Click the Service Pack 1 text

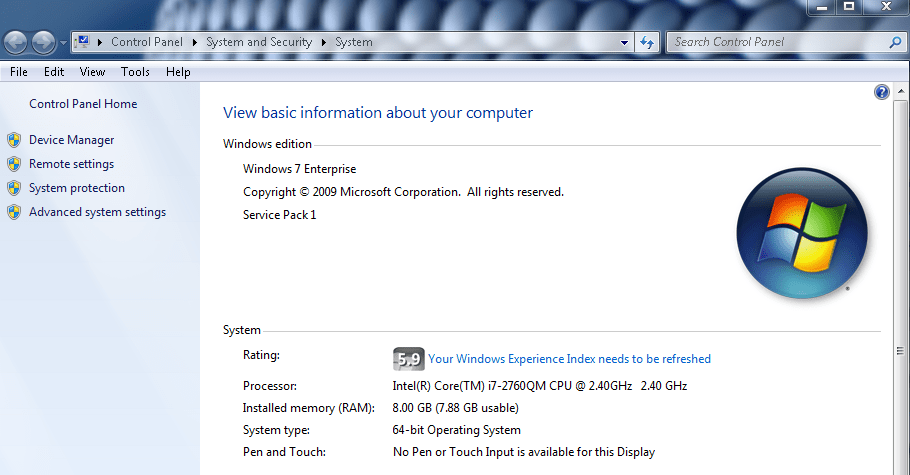point(279,215)
